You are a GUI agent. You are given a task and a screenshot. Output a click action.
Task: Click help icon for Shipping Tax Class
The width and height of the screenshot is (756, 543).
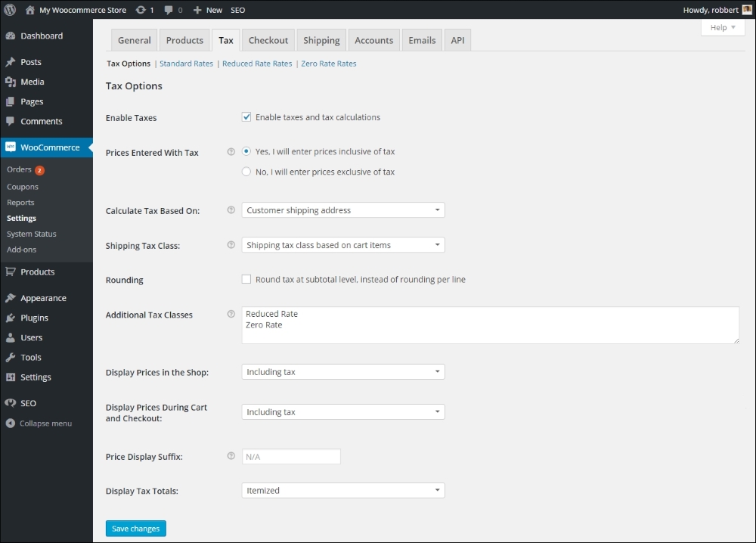pyautogui.click(x=231, y=245)
